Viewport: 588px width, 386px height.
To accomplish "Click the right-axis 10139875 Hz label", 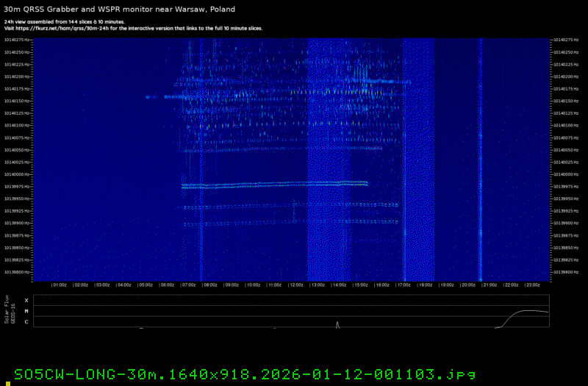I will 566,235.
